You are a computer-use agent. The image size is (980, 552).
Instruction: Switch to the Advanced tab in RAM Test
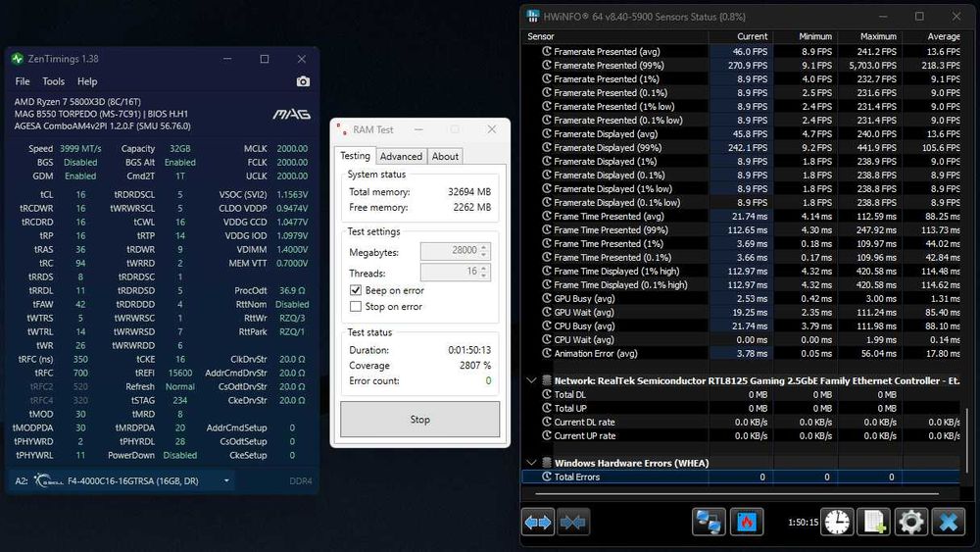[x=401, y=156]
